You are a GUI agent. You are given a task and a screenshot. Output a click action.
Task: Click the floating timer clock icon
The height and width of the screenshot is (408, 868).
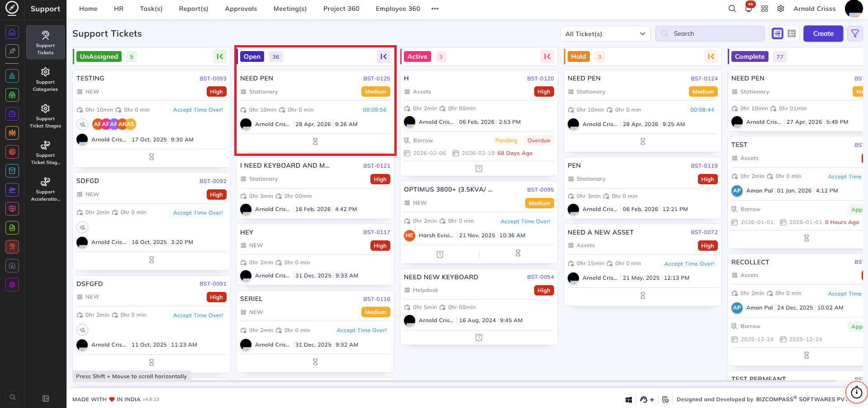tap(856, 392)
